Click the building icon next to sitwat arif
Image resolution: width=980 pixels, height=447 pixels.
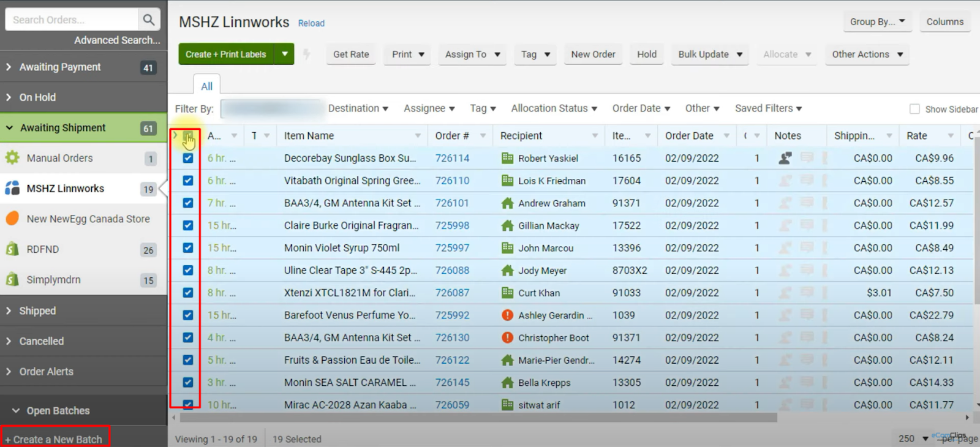507,405
